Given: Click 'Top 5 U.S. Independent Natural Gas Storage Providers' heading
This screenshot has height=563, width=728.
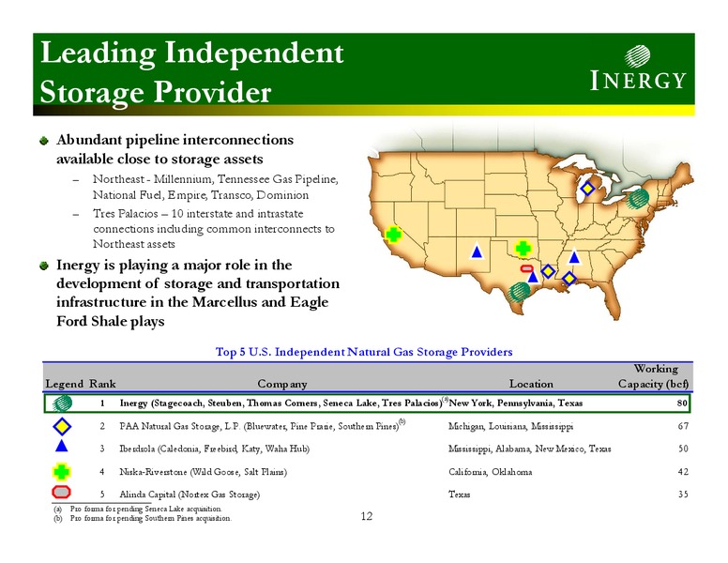Looking at the screenshot, I should coord(364,352).
